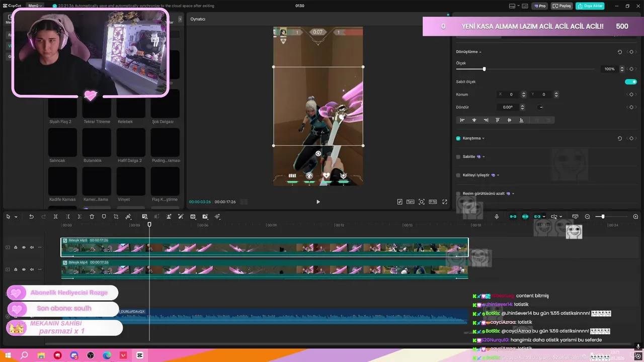
Task: Open the Menü dropdown
Action: click(x=35, y=6)
